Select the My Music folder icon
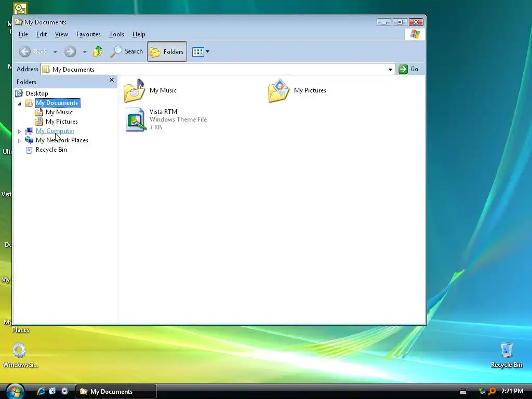 pyautogui.click(x=135, y=90)
